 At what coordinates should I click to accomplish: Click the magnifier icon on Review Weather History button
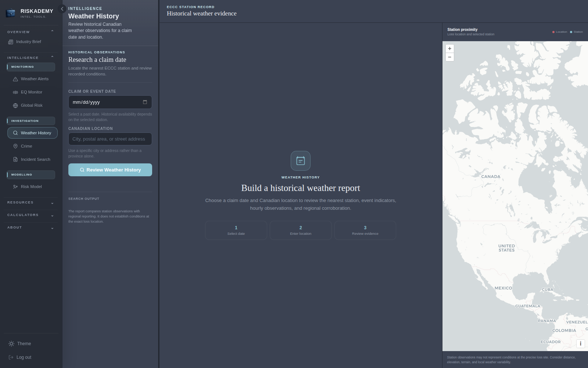click(x=82, y=170)
